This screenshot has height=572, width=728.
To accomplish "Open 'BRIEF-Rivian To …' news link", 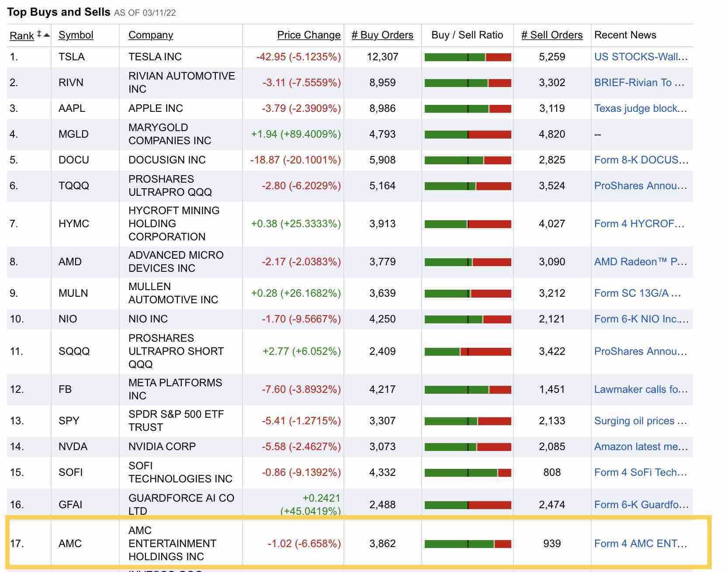I will (639, 83).
